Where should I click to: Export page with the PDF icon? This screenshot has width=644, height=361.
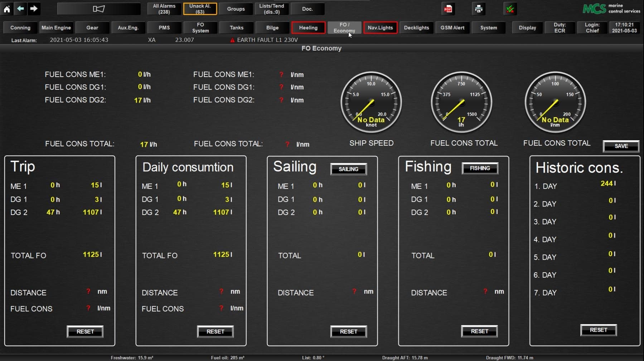pos(448,9)
